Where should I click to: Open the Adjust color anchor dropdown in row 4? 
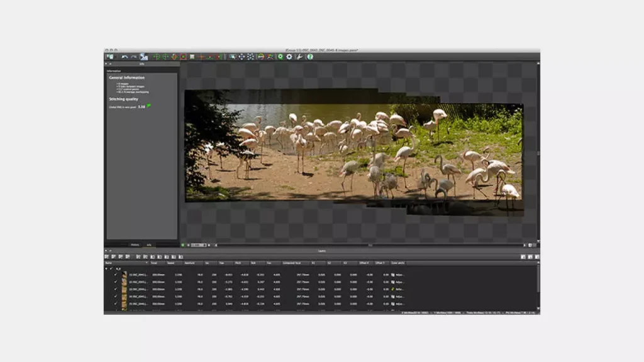tap(397, 297)
